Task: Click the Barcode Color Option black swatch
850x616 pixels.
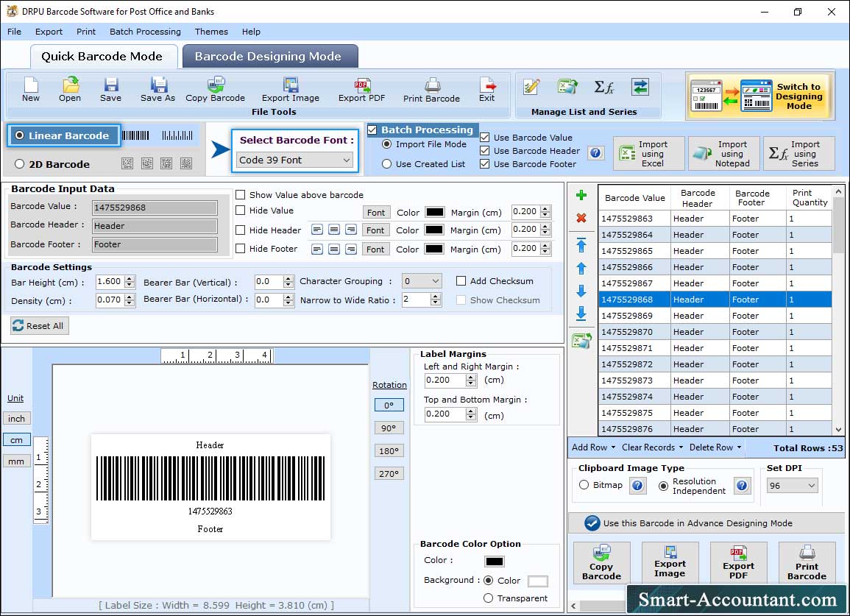Action: (495, 562)
